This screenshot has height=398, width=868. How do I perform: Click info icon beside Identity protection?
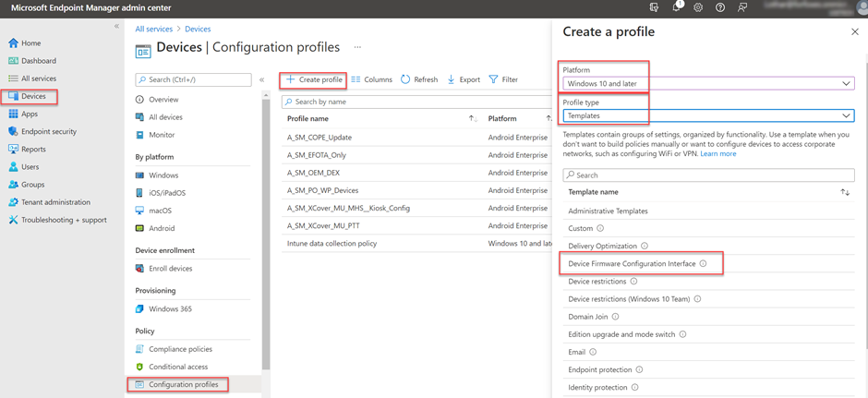[635, 388]
